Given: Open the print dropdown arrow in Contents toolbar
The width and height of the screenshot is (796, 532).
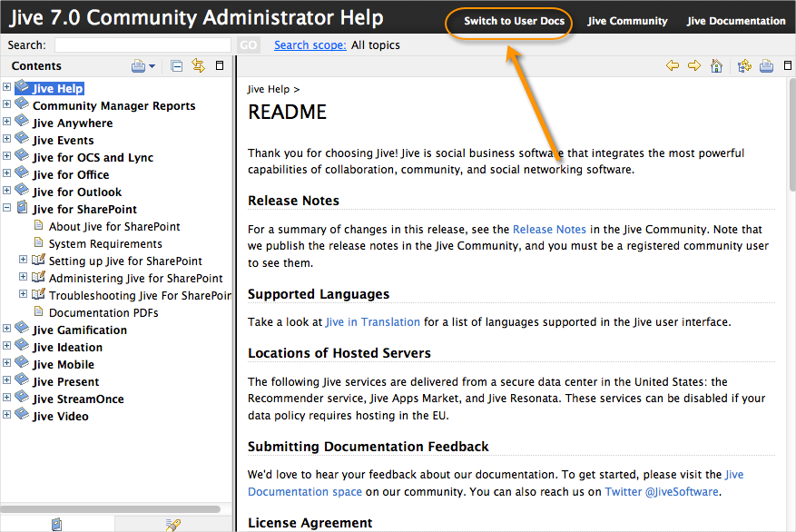Looking at the screenshot, I should pyautogui.click(x=152, y=66).
